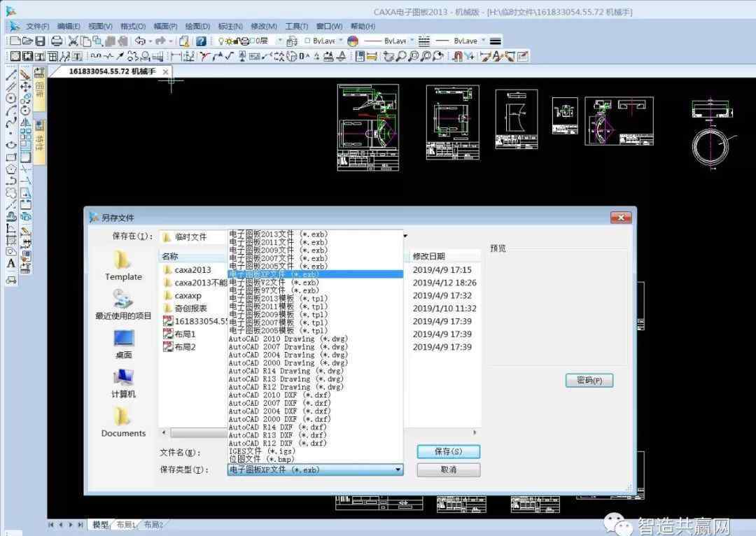Screen dimensions: 756x536
Task: Expand the 0层 layer dropdown
Action: pyautogui.click(x=279, y=41)
